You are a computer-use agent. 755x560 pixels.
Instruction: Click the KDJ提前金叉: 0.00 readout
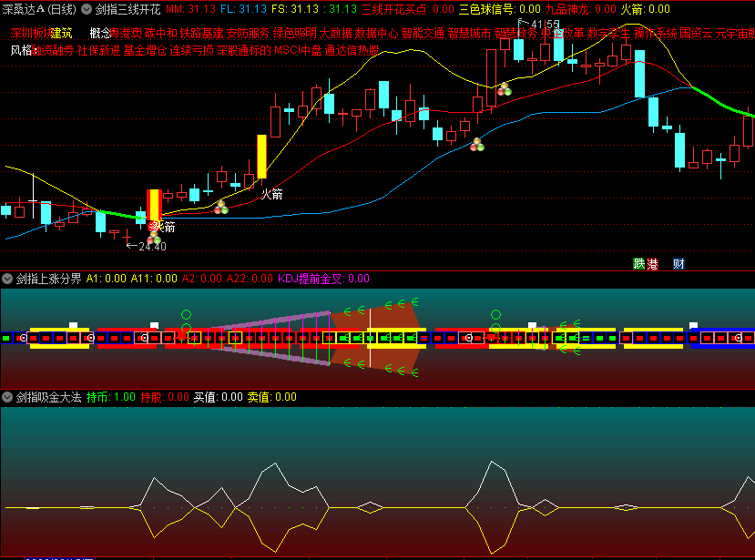click(x=323, y=279)
